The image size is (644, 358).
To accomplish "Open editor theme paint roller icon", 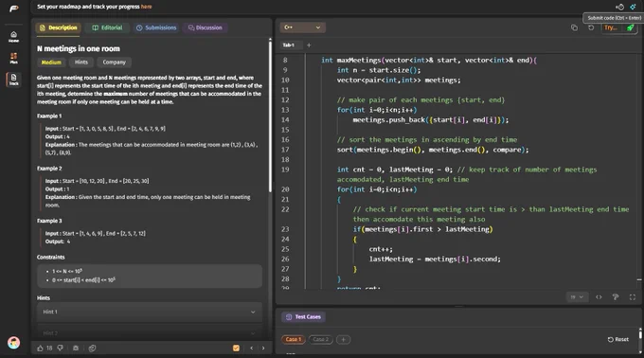I will tap(616, 296).
